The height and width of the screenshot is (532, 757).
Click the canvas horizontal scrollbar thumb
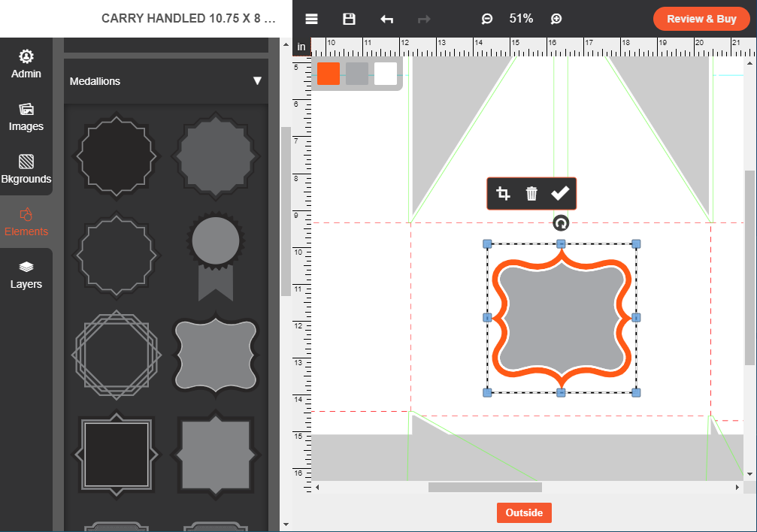click(x=485, y=488)
